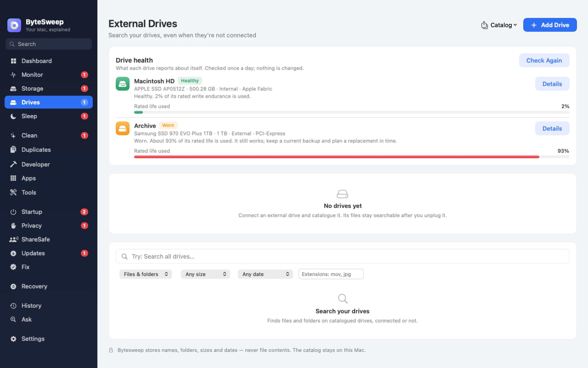Viewport: 588px width, 368px height.
Task: Click the lock icon in footer note
Action: pos(111,350)
